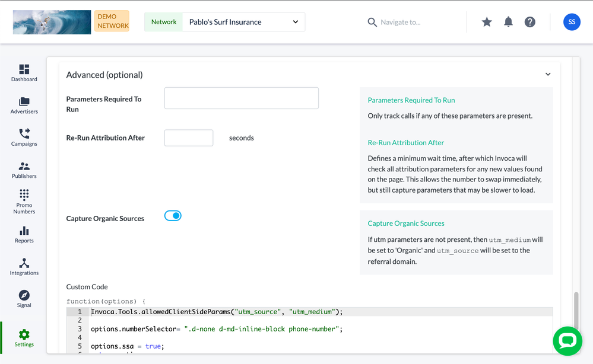The width and height of the screenshot is (593, 364).
Task: Click the Re-Run Attribution After field label
Action: (x=106, y=138)
